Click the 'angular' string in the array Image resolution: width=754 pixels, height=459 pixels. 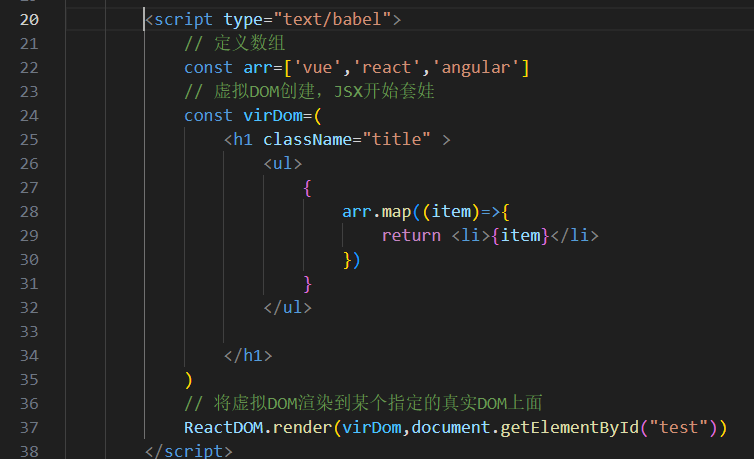click(476, 68)
